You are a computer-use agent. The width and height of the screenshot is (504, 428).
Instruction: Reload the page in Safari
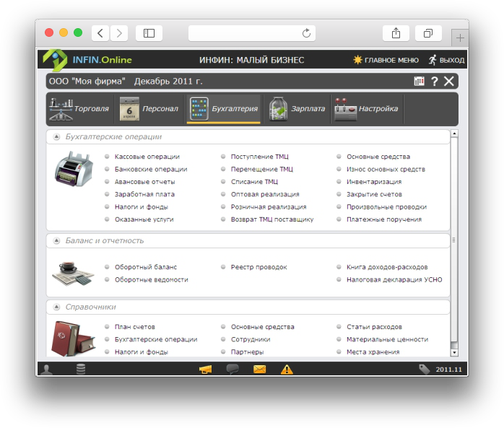306,33
